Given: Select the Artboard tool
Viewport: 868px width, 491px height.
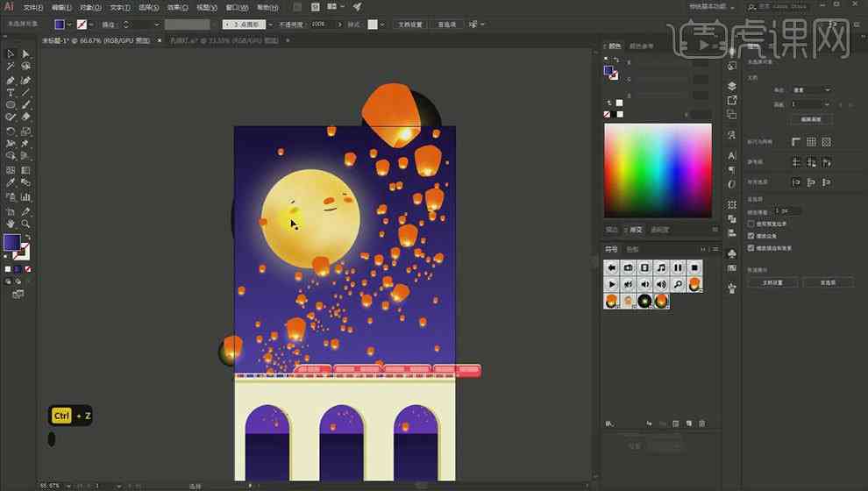Looking at the screenshot, I should [x=11, y=211].
